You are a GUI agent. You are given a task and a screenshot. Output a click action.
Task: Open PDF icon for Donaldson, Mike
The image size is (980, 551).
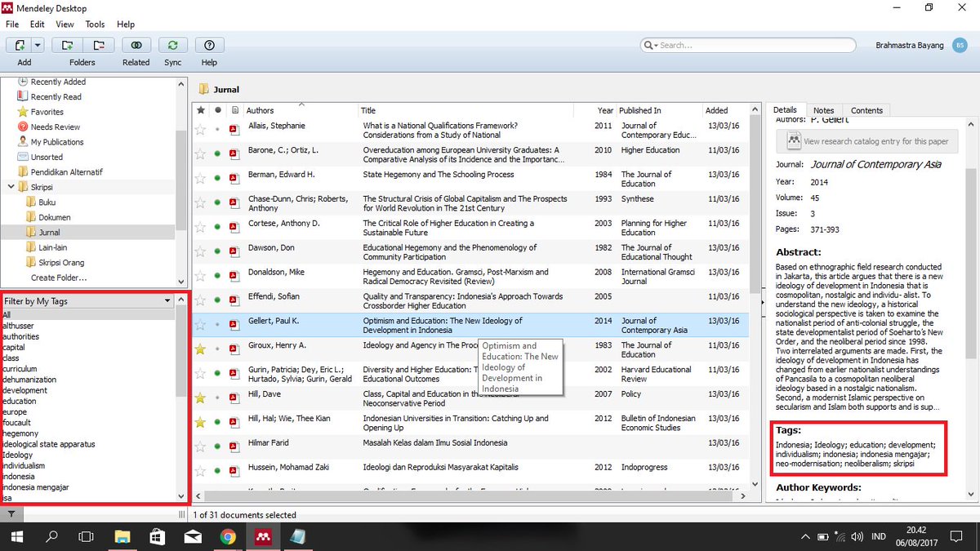pos(234,275)
